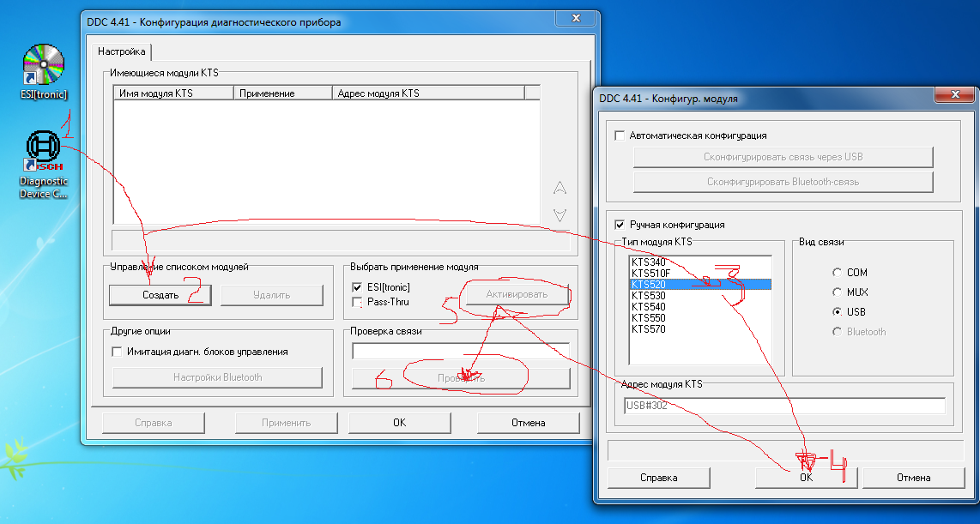The height and width of the screenshot is (524, 980).
Task: Select KTS540 in the module type list
Action: tap(700, 307)
